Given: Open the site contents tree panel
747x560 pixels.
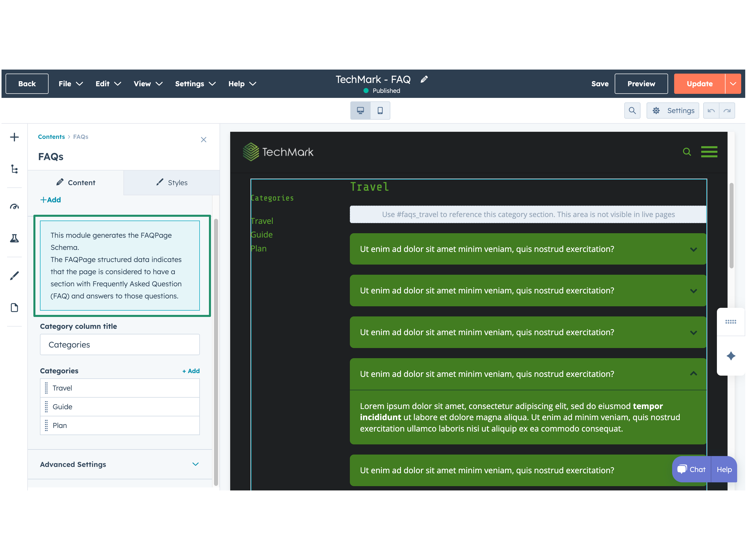Looking at the screenshot, I should click(x=14, y=169).
